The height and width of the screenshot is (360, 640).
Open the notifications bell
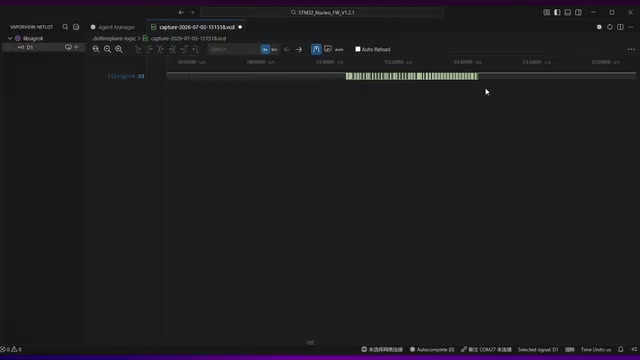pyautogui.click(x=621, y=349)
